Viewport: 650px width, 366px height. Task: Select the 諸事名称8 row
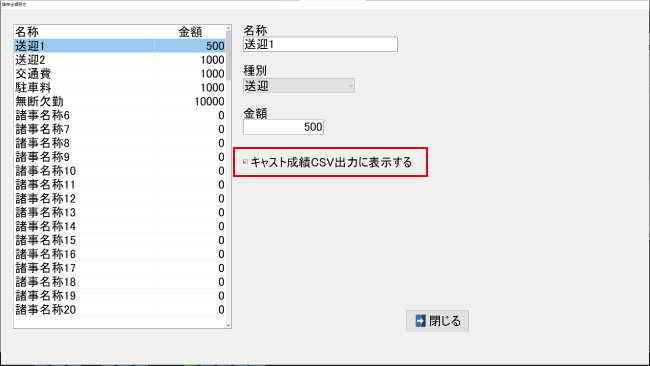click(120, 143)
